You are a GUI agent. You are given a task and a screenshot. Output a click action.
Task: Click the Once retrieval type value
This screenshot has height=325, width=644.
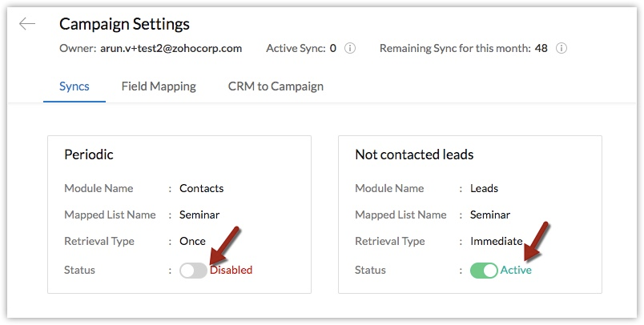[192, 241]
